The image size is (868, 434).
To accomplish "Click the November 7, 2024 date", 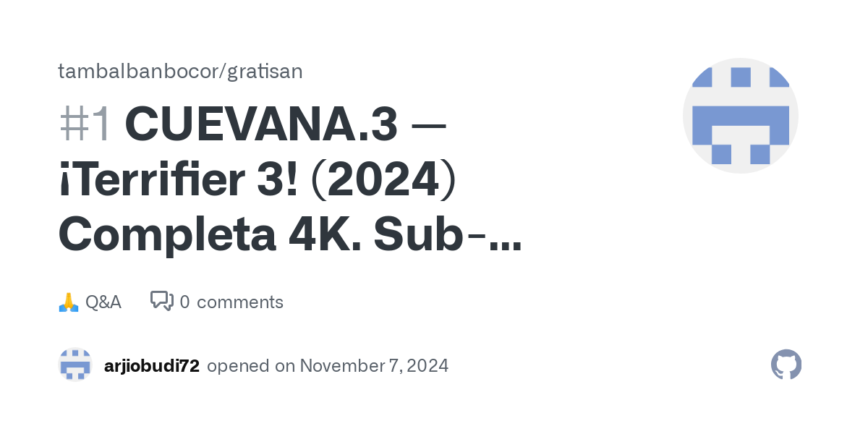I will point(374,366).
